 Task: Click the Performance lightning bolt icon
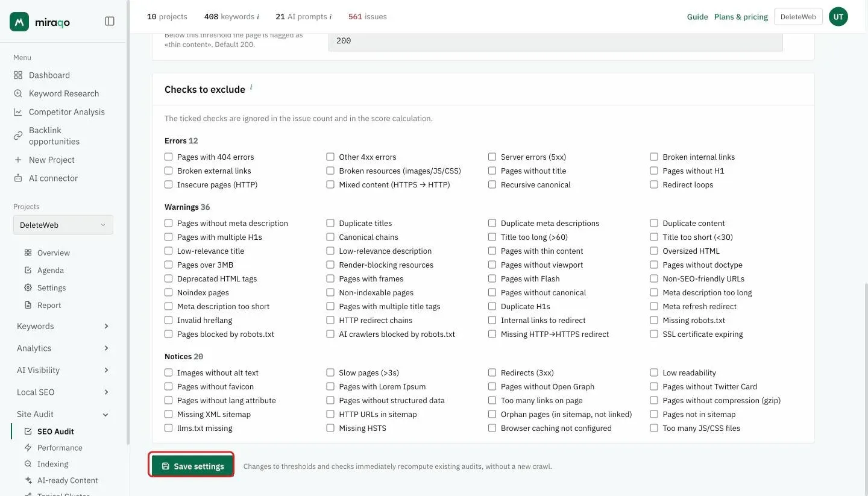tap(28, 448)
